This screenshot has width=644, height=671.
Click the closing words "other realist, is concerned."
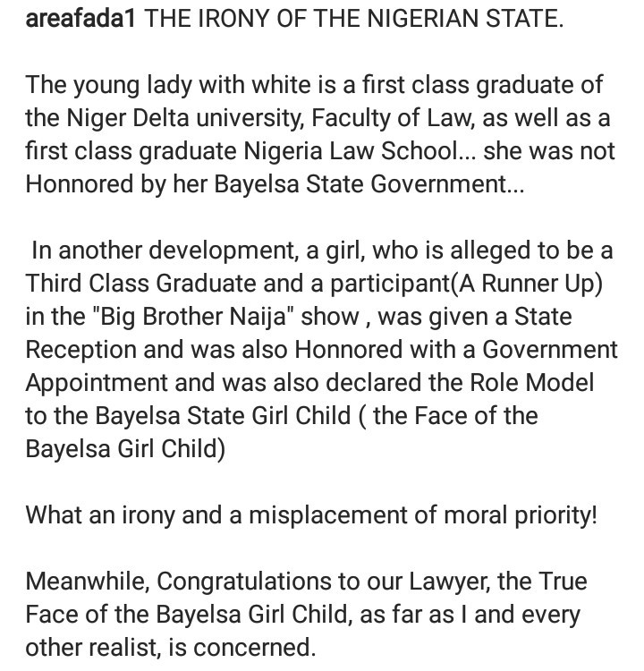click(170, 648)
